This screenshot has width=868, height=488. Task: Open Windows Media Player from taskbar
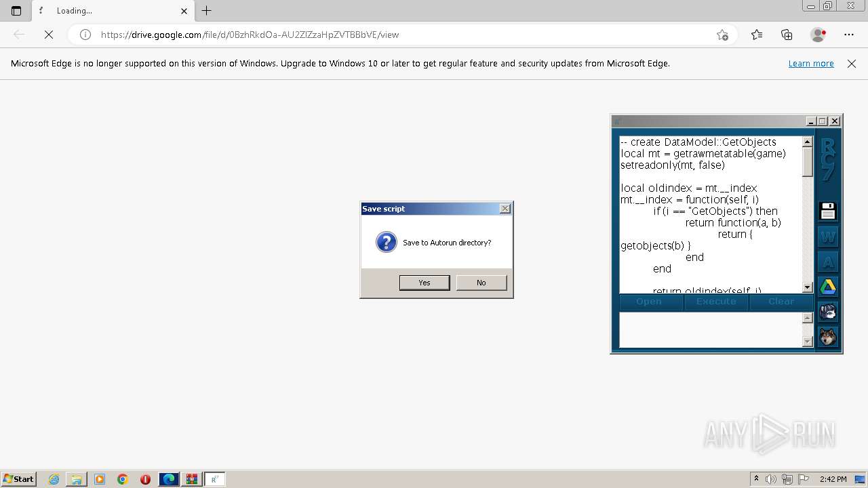(x=100, y=479)
